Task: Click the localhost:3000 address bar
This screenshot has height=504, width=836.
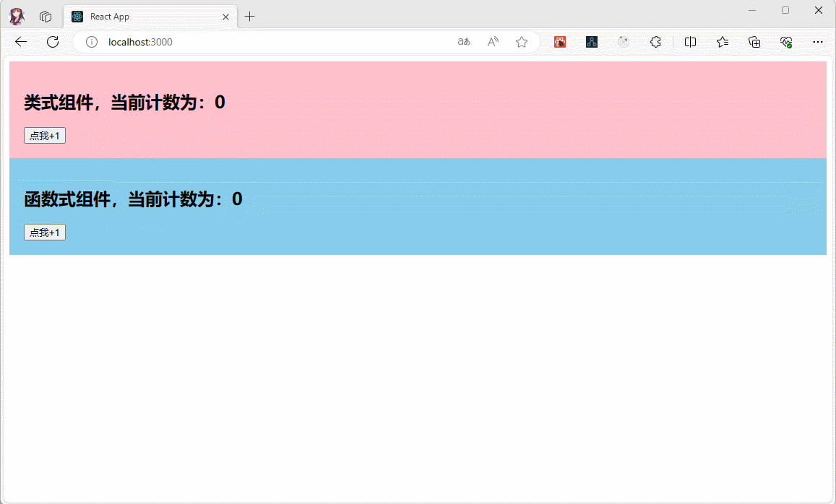Action: (x=275, y=42)
